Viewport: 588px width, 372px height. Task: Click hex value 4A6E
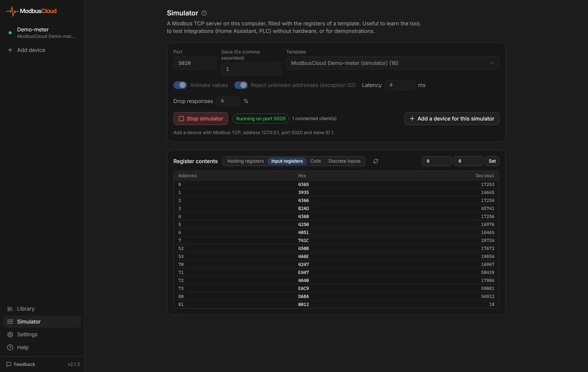point(304,257)
